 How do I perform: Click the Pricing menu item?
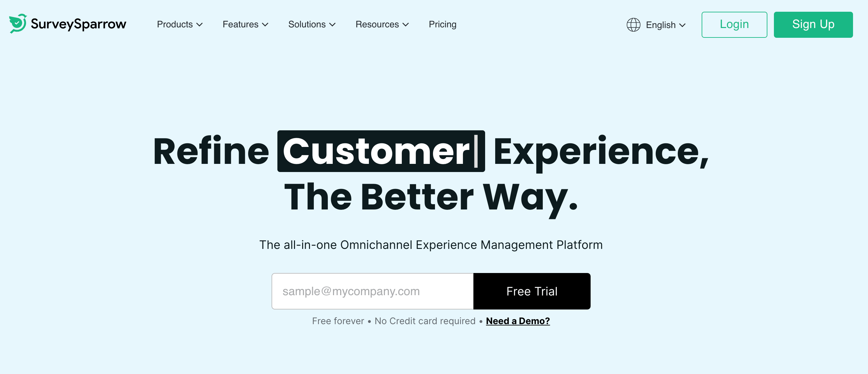pos(443,24)
